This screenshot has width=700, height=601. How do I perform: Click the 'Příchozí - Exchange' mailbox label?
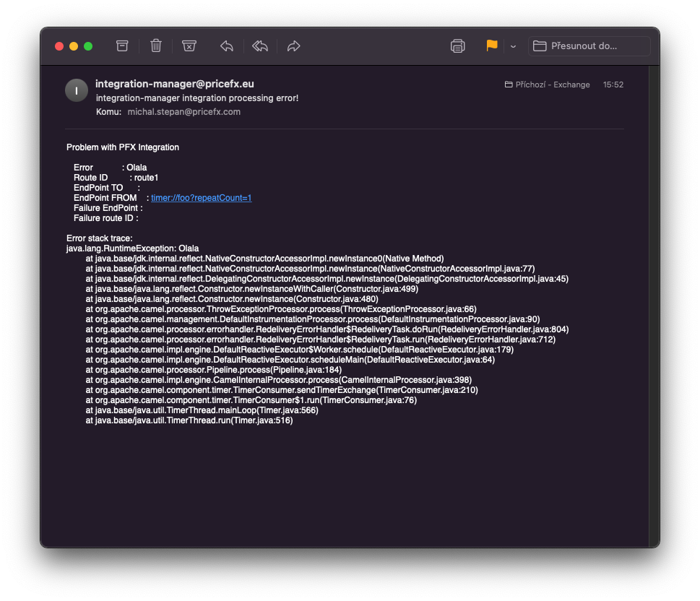point(547,85)
